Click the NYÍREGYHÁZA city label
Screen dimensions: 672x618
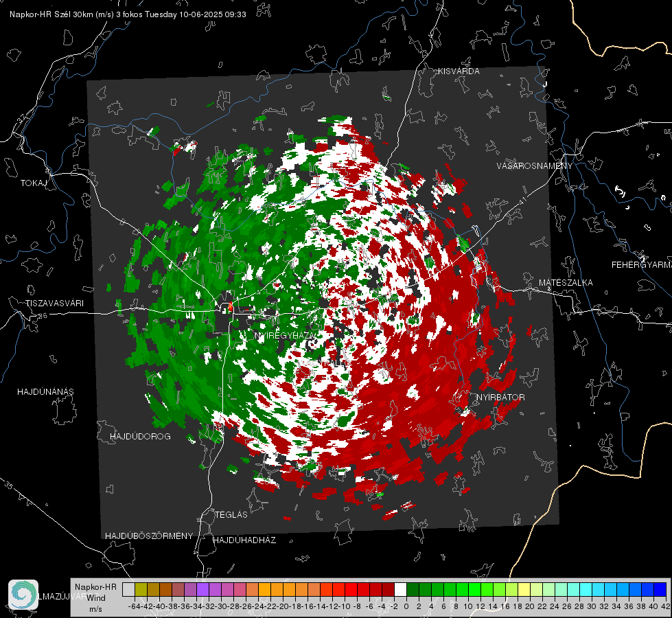pyautogui.click(x=286, y=335)
